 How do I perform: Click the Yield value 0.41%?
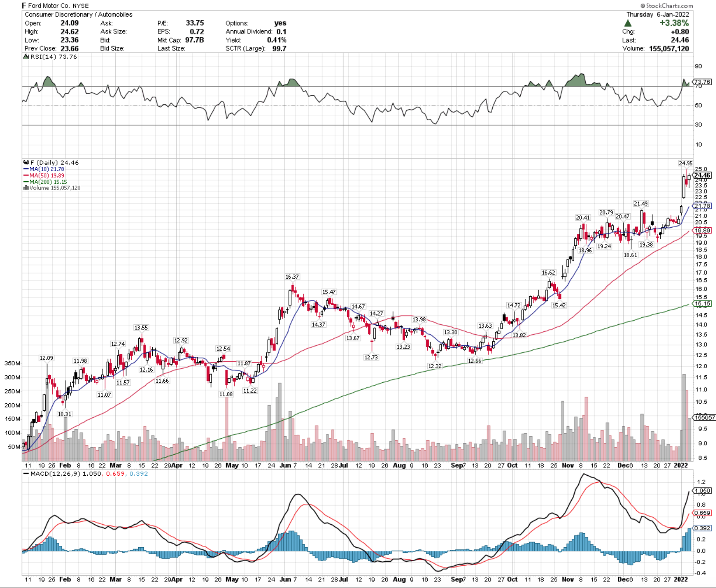[x=276, y=40]
